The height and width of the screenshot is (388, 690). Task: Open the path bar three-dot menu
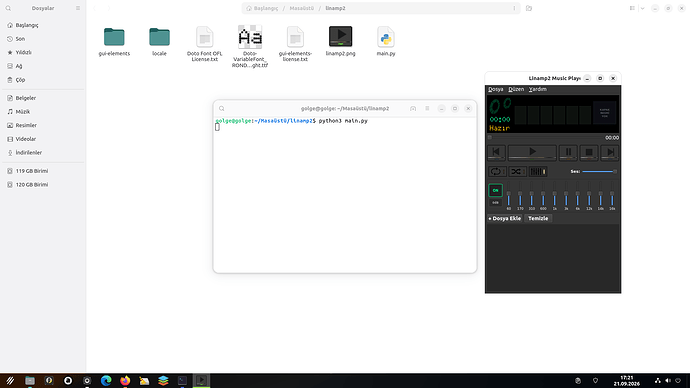[514, 8]
